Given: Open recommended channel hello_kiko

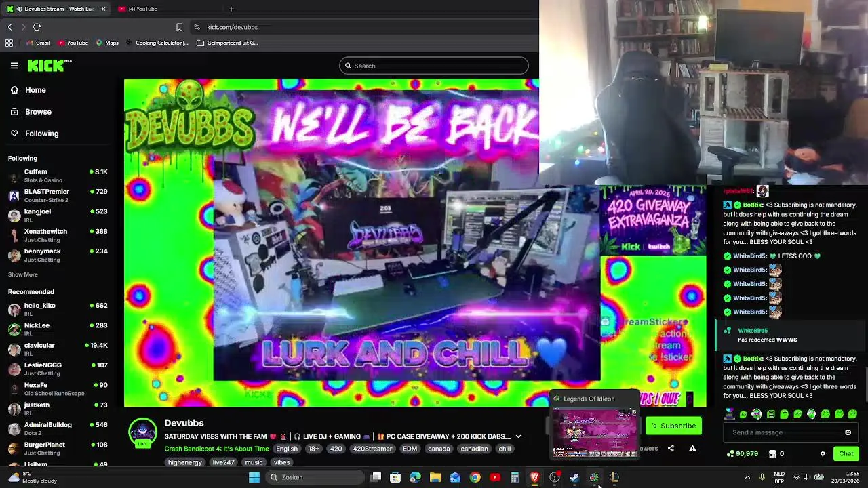Looking at the screenshot, I should pos(58,309).
